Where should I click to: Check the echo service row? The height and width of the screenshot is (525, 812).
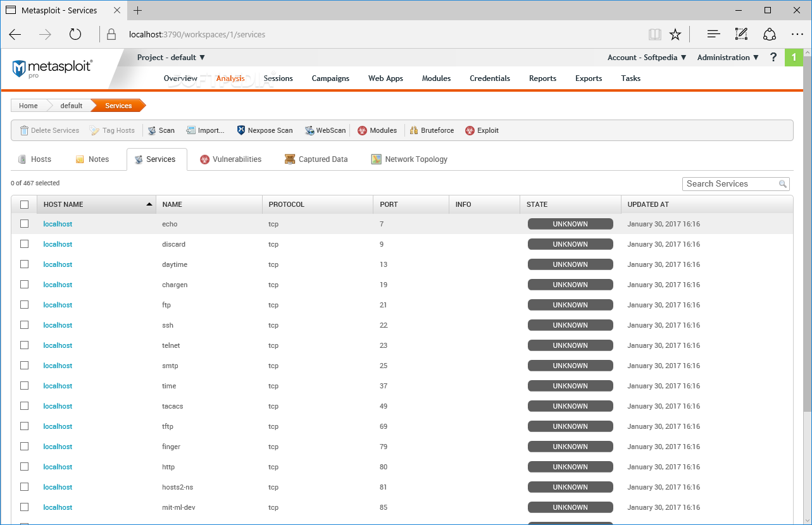tap(24, 224)
